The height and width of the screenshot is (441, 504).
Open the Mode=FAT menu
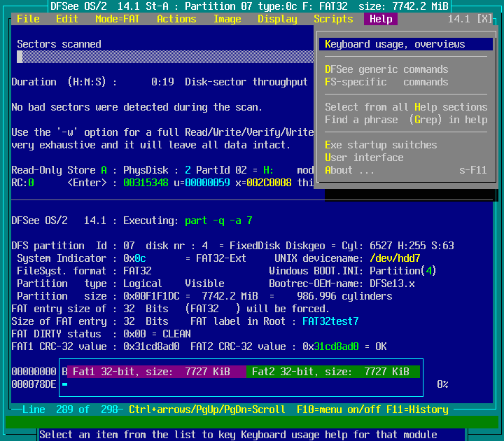click(x=118, y=19)
